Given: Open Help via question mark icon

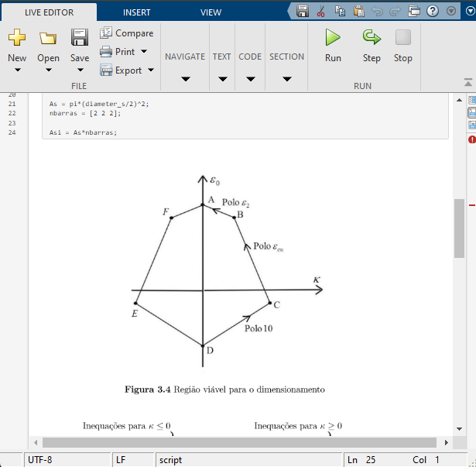Looking at the screenshot, I should pyautogui.click(x=433, y=12).
